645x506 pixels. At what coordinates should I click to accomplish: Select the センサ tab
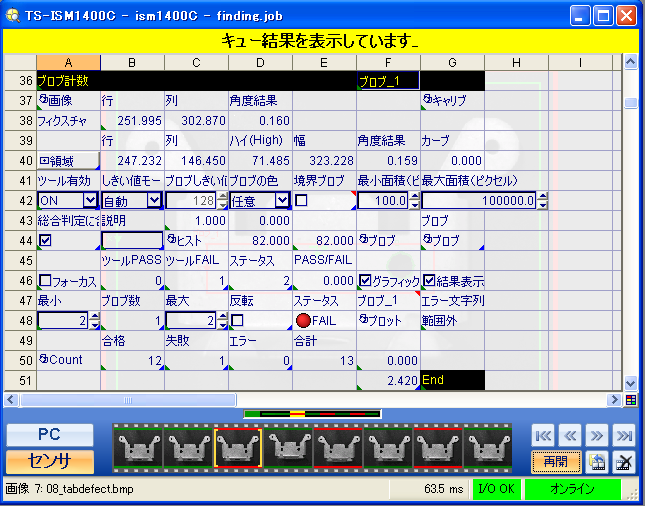tap(50, 461)
